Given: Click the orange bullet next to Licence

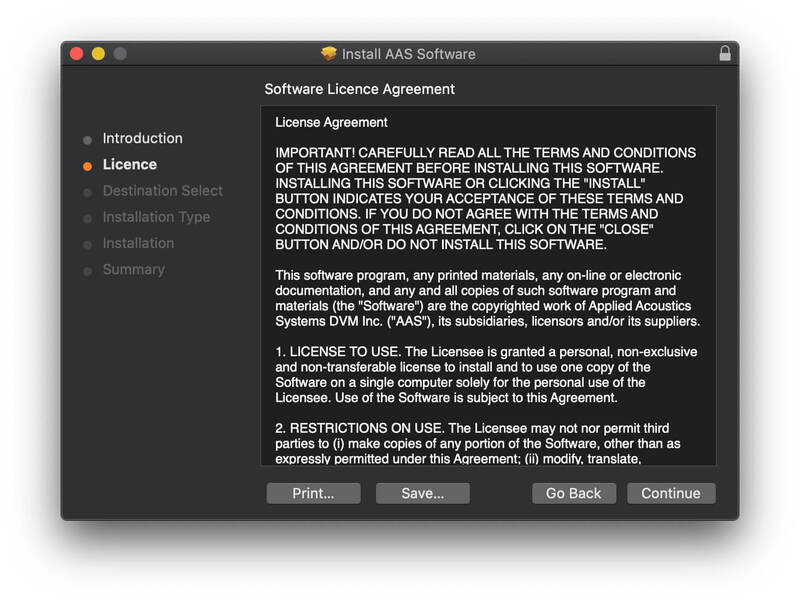Looking at the screenshot, I should 87,166.
